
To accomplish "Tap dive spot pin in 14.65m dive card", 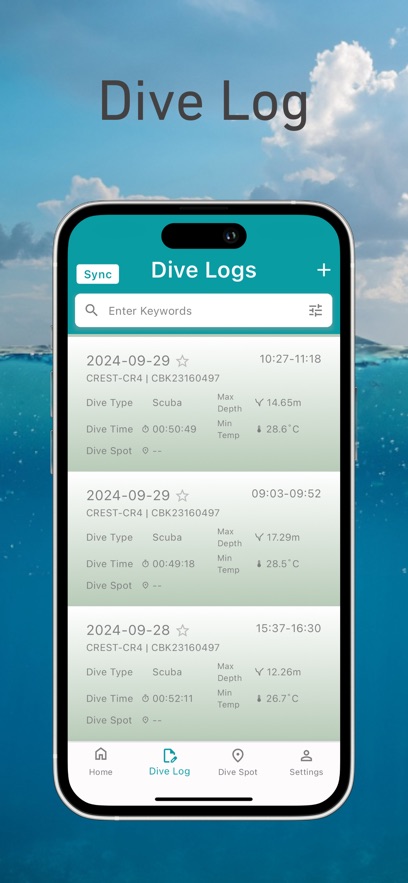I will click(145, 451).
